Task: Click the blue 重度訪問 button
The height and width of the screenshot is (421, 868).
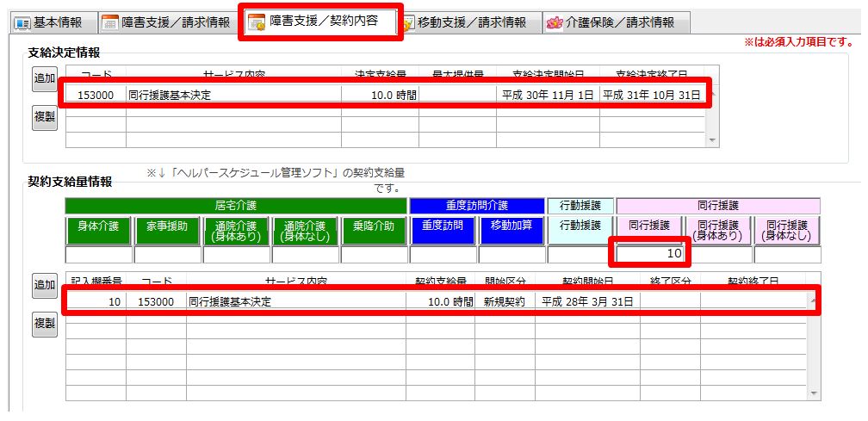Action: point(443,230)
